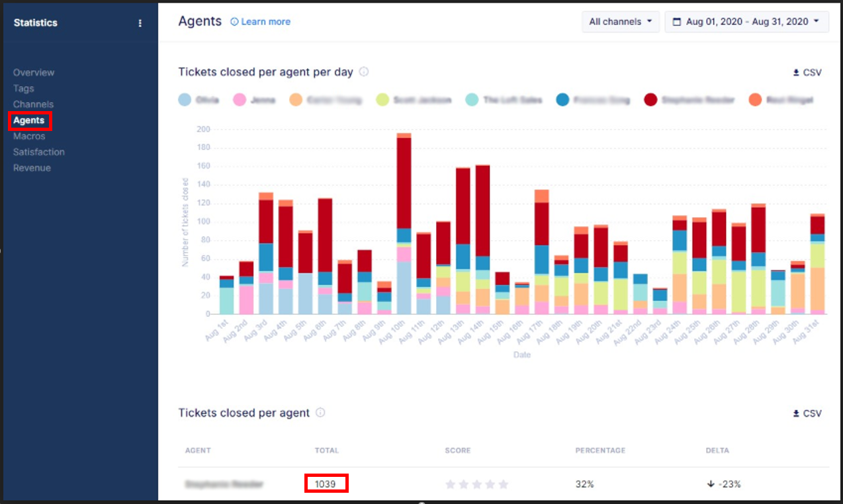Click the five-star score rating icons
Screen dimensions: 843x504
(x=476, y=484)
